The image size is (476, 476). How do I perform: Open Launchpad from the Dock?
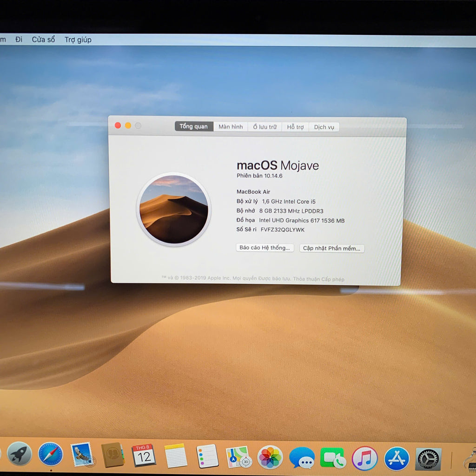[x=20, y=454]
